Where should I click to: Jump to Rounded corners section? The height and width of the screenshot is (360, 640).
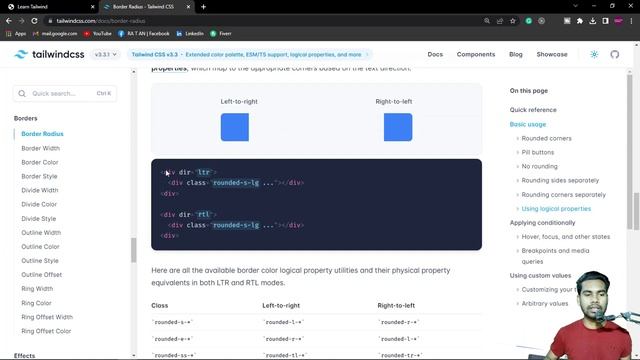click(x=546, y=138)
